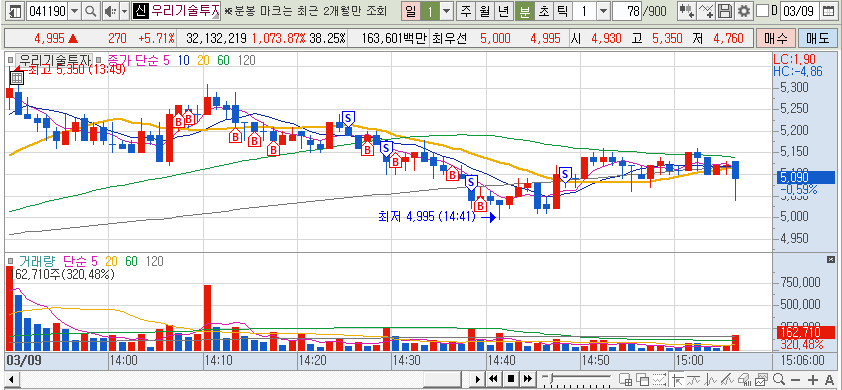
Task: Open the minute interval dropdown arrow
Action: tap(604, 10)
